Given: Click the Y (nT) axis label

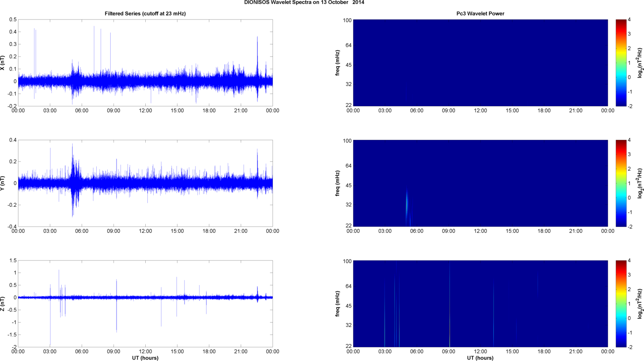Looking at the screenshot, I should tap(3, 183).
